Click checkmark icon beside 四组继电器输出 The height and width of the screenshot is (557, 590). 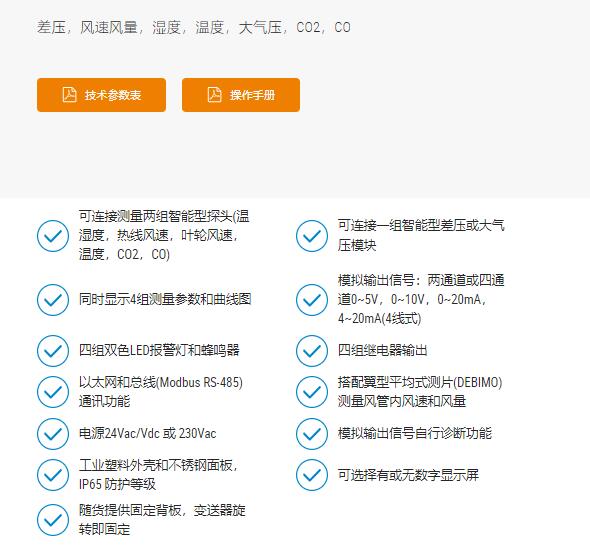pos(312,351)
